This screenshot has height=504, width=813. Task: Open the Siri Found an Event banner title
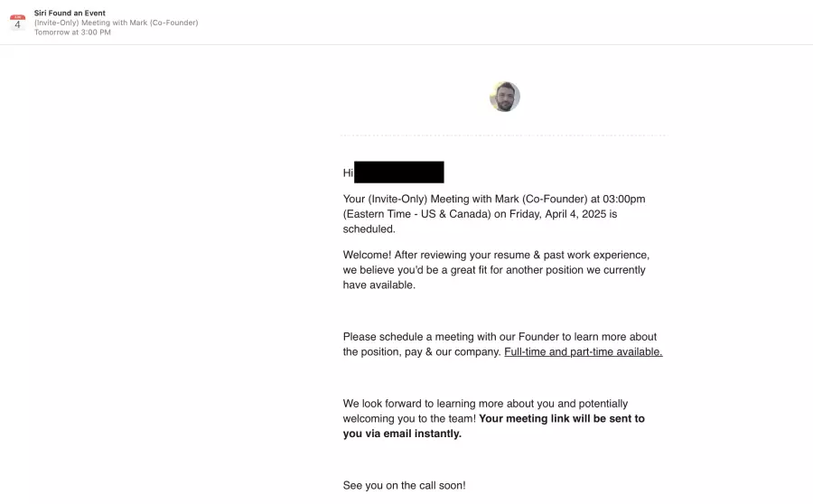[70, 13]
